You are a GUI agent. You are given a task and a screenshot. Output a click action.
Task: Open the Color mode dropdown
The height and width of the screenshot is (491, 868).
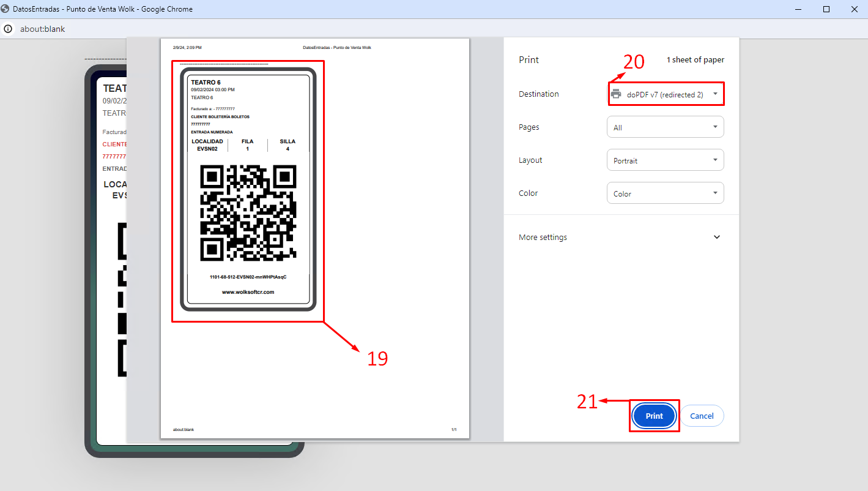pos(666,193)
